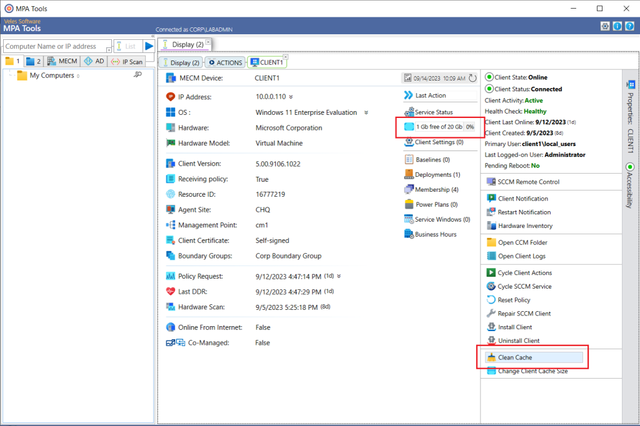Open CCM Folder
This screenshot has width=640, height=426.
pos(517,242)
